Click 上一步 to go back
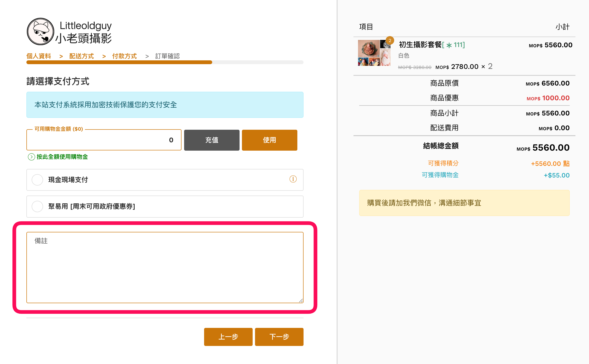The height and width of the screenshot is (364, 589). [228, 336]
